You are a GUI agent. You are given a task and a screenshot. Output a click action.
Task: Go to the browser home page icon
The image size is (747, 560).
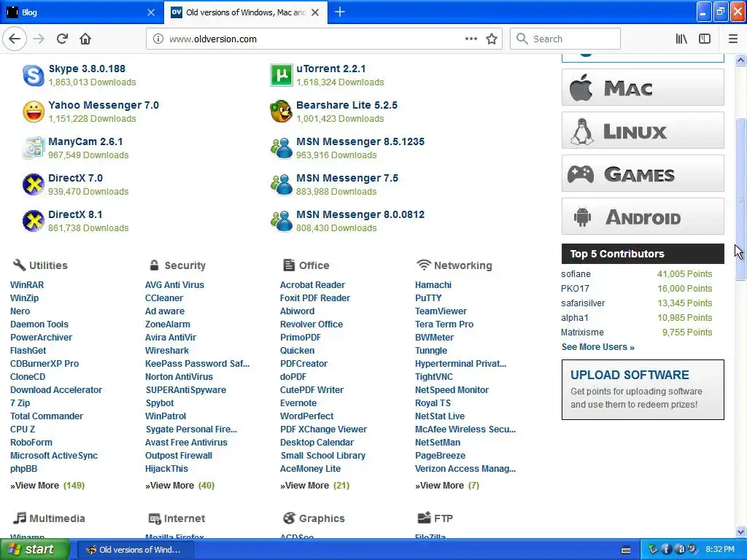tap(85, 39)
